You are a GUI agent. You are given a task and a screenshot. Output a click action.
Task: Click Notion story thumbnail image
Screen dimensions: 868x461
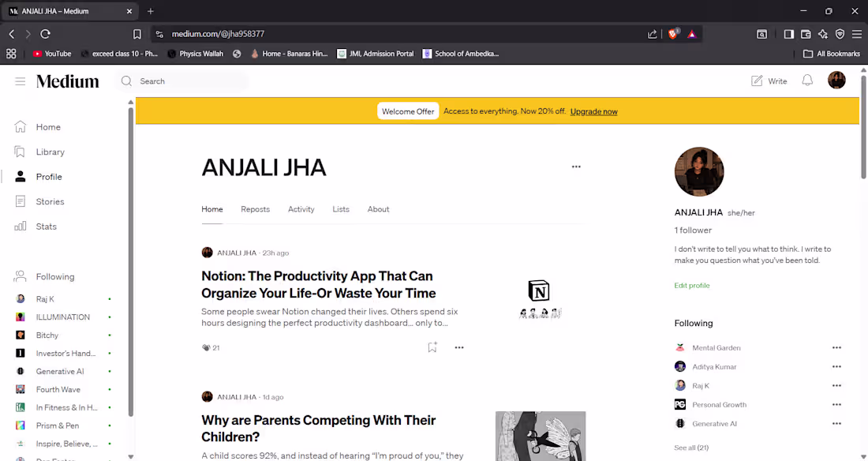click(x=541, y=299)
